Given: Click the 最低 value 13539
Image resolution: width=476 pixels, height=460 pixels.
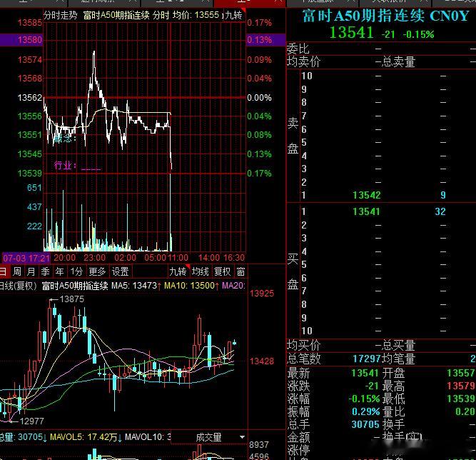Looking at the screenshot, I should 461,399.
